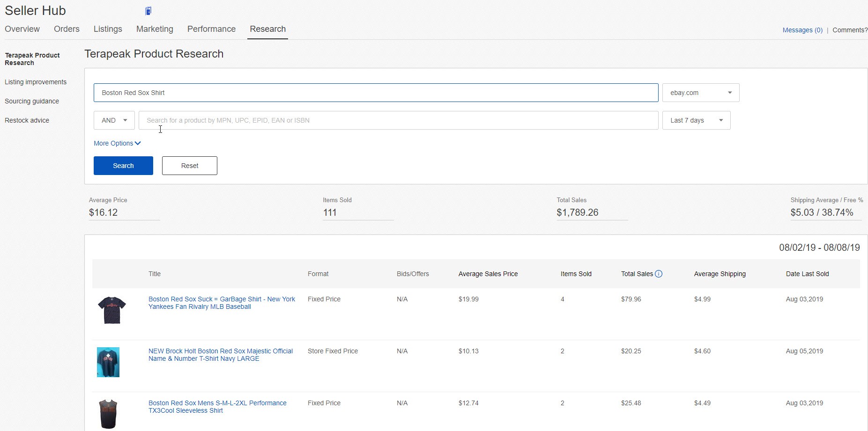Viewport: 868px width, 431px height.
Task: Sort by Average Sales Price column
Action: pyautogui.click(x=488, y=274)
